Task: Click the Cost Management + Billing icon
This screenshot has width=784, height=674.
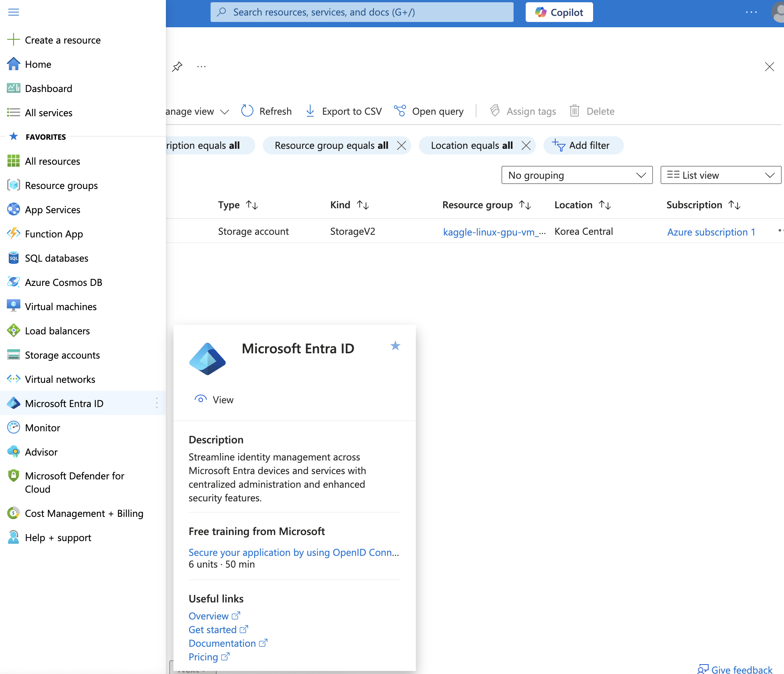Action: pyautogui.click(x=13, y=513)
